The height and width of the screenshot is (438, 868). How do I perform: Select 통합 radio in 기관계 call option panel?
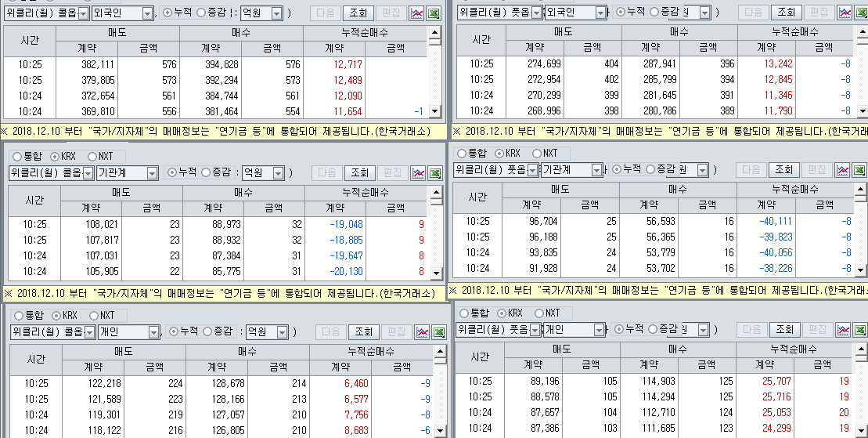pos(19,156)
